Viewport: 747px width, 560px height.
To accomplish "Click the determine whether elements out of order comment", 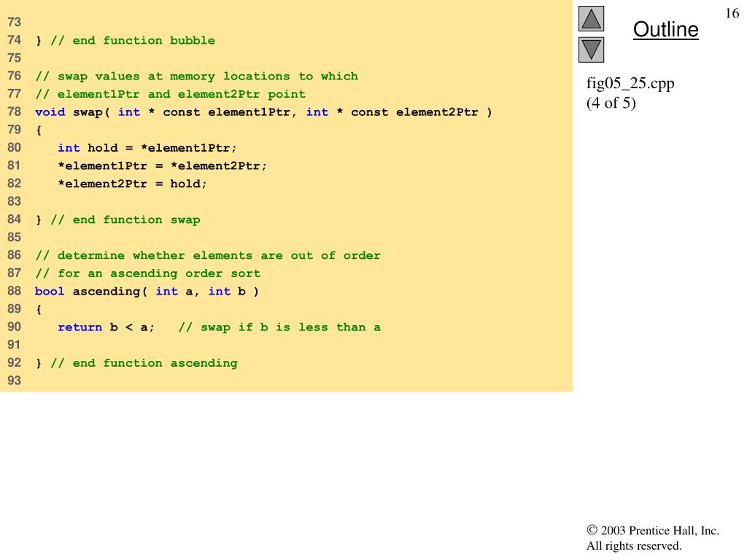I will point(208,256).
